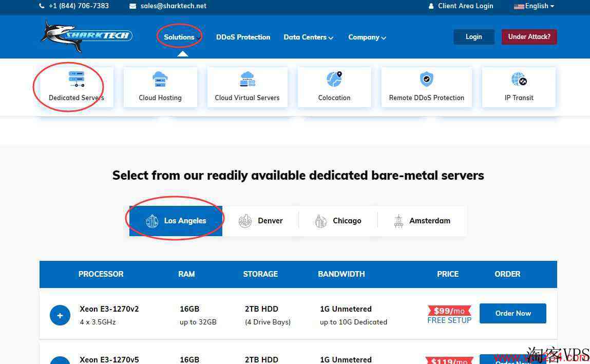Click the ORDER column header
Image resolution: width=590 pixels, height=364 pixels.
(x=507, y=274)
